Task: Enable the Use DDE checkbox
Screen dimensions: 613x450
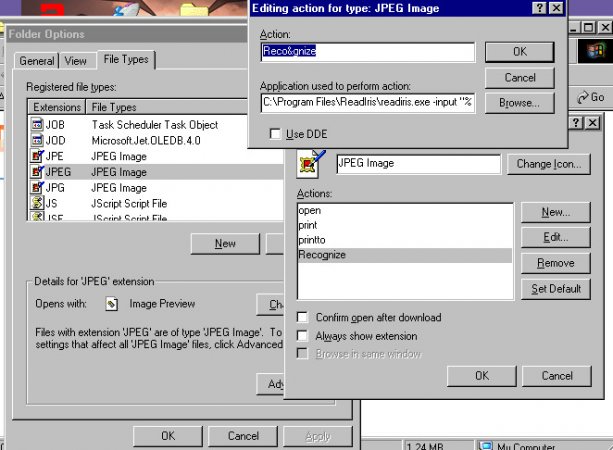Action: 275,134
